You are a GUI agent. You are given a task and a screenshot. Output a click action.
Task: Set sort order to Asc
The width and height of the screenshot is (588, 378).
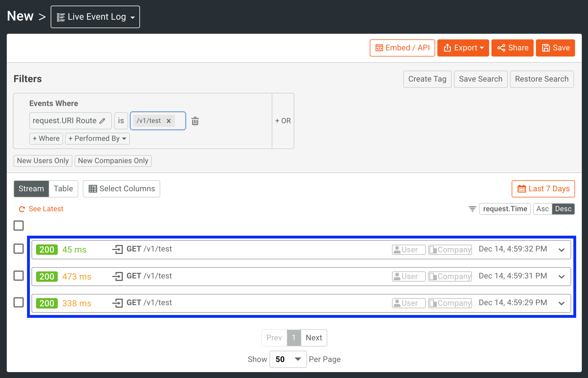coord(542,209)
